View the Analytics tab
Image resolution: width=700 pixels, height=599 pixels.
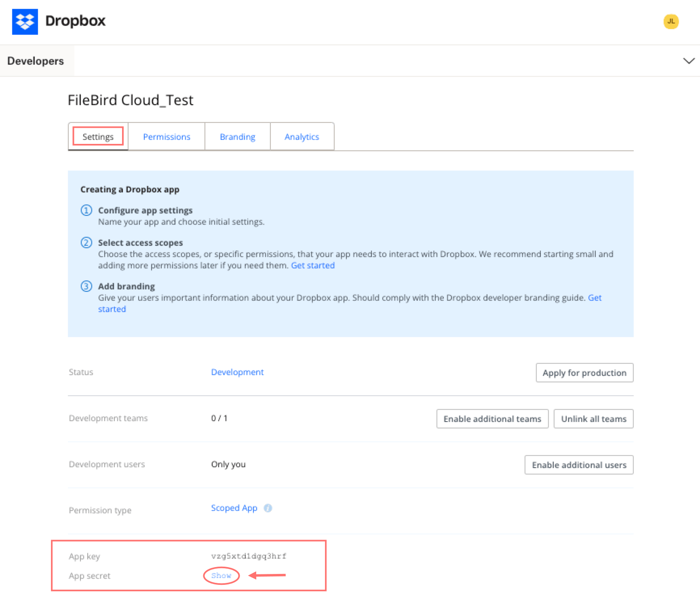click(x=302, y=137)
